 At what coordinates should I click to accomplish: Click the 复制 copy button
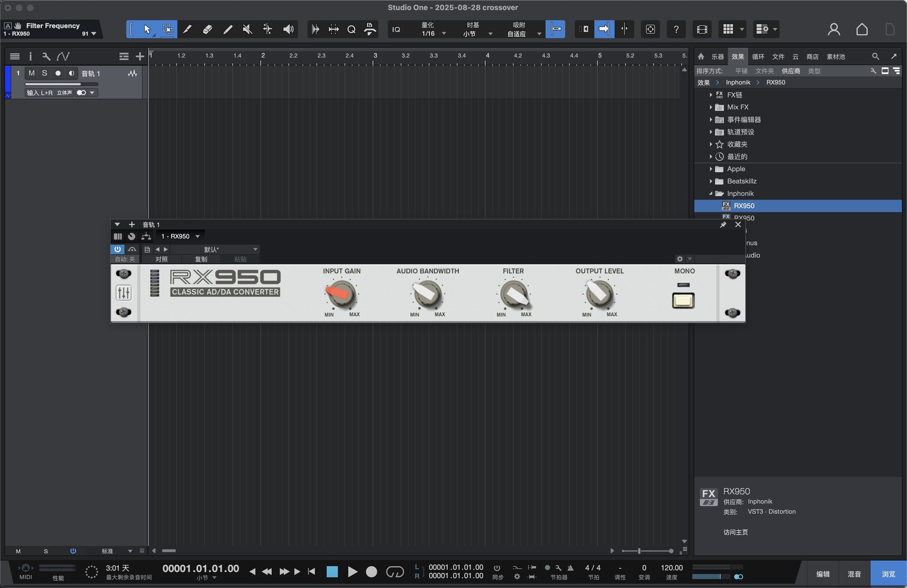(x=201, y=259)
